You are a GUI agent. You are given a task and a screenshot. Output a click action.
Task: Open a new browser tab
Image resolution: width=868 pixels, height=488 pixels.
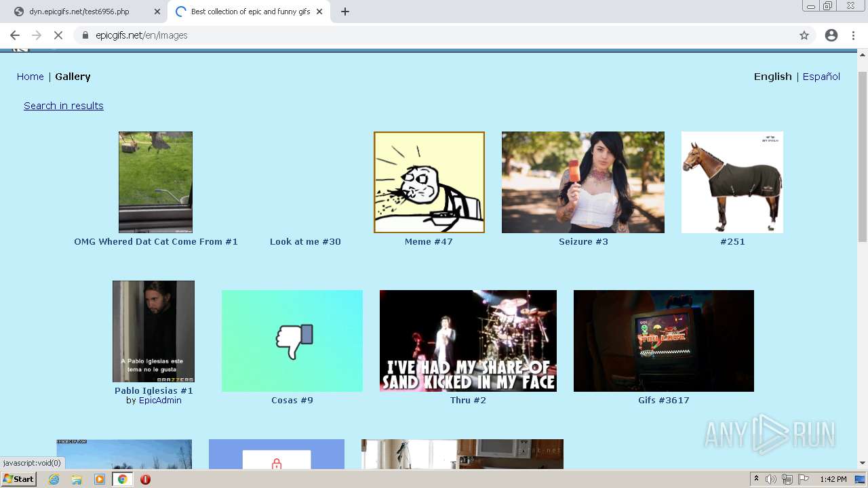[345, 12]
